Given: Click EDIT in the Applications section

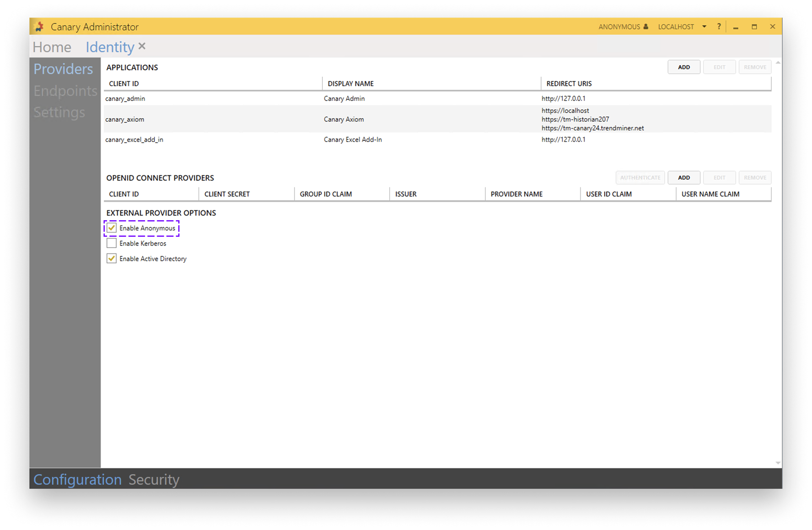Looking at the screenshot, I should [719, 67].
